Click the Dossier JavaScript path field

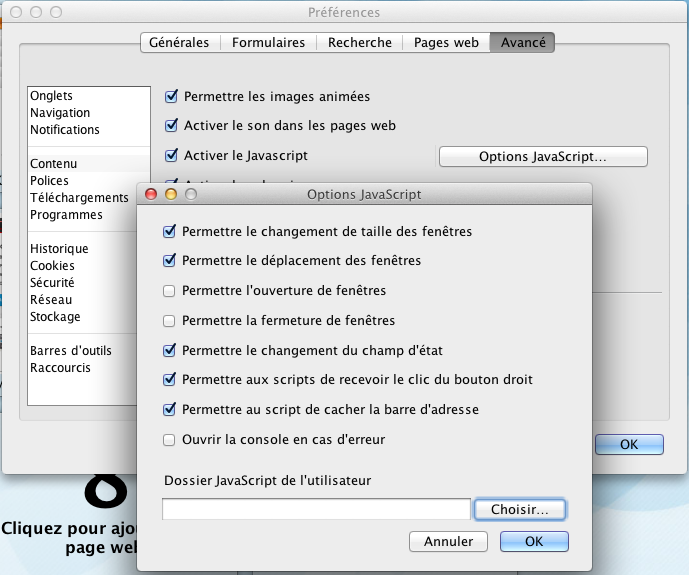click(x=316, y=510)
